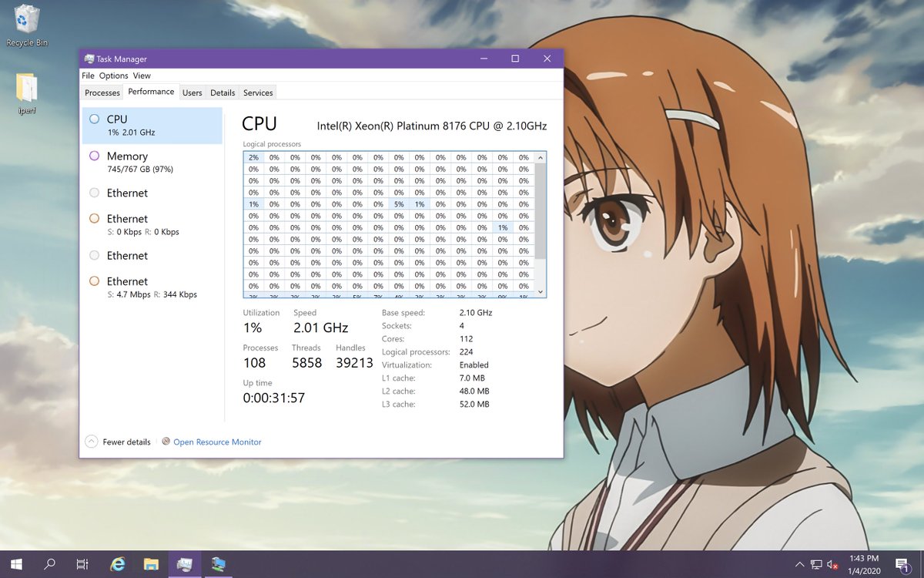This screenshot has width=924, height=578.
Task: Select the Ethernet entry directly under Memory
Action: [x=152, y=193]
